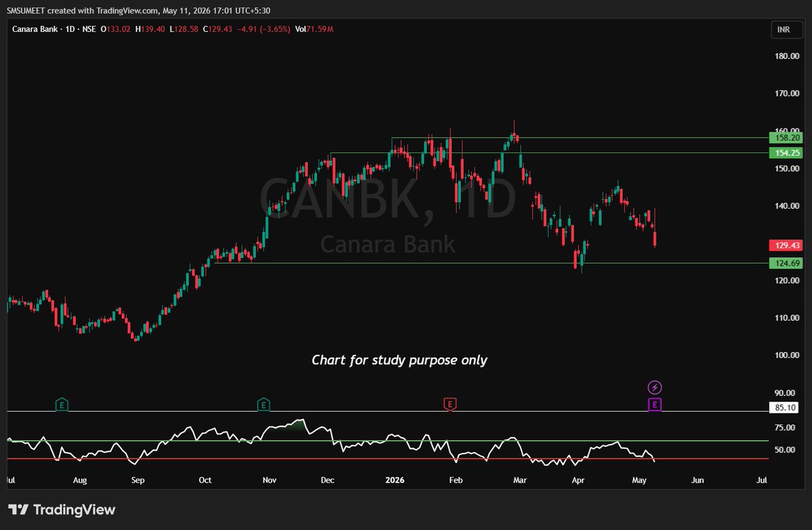812x530 pixels.
Task: Open the purple May earnings E marker
Action: pyautogui.click(x=654, y=405)
